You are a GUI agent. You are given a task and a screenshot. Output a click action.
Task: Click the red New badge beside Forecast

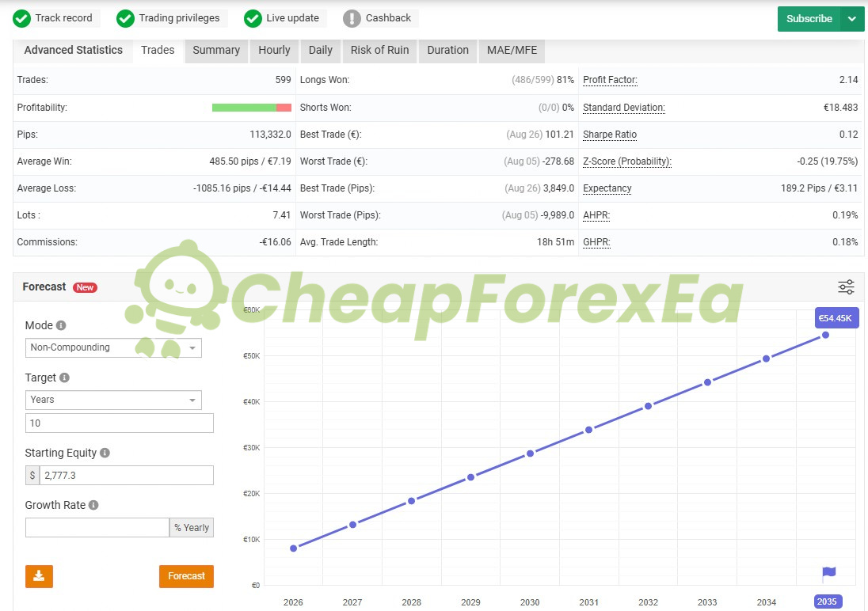coord(85,287)
